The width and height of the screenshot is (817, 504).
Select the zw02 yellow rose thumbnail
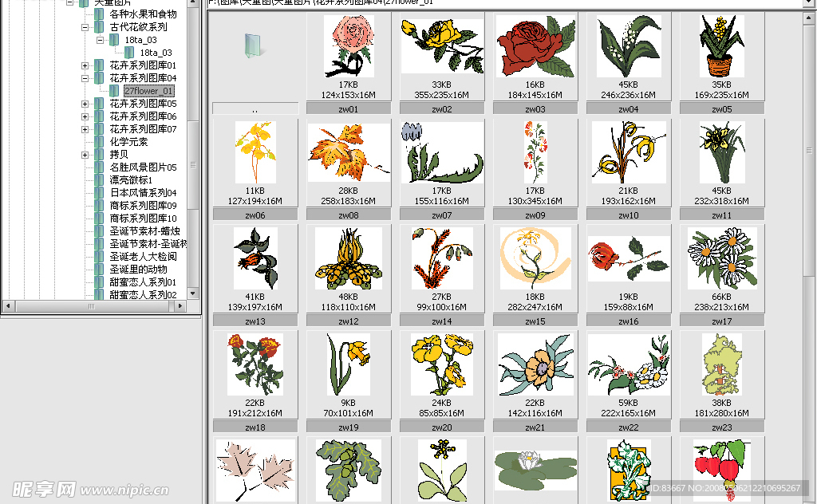click(442, 46)
